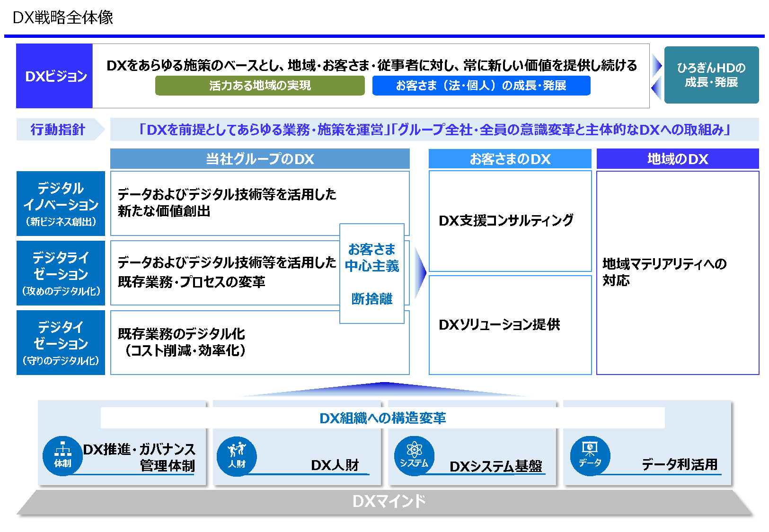
Task: Click the text 既存業務のデジタル化
Action: pos(181,334)
